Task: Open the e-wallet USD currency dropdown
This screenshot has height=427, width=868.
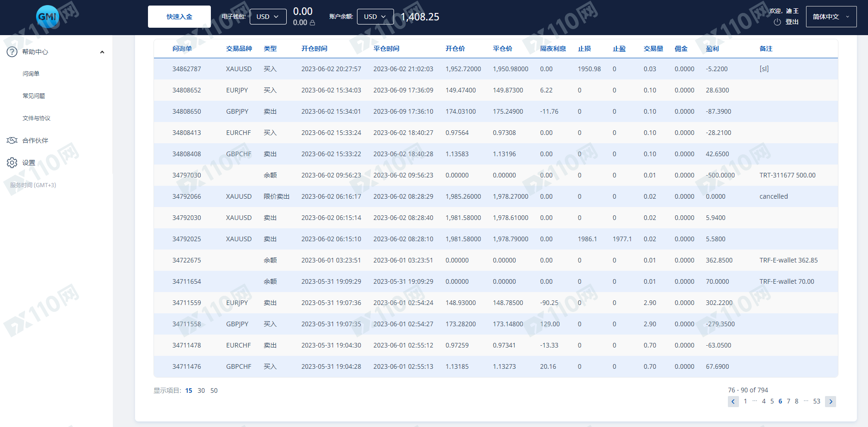Action: pos(268,17)
